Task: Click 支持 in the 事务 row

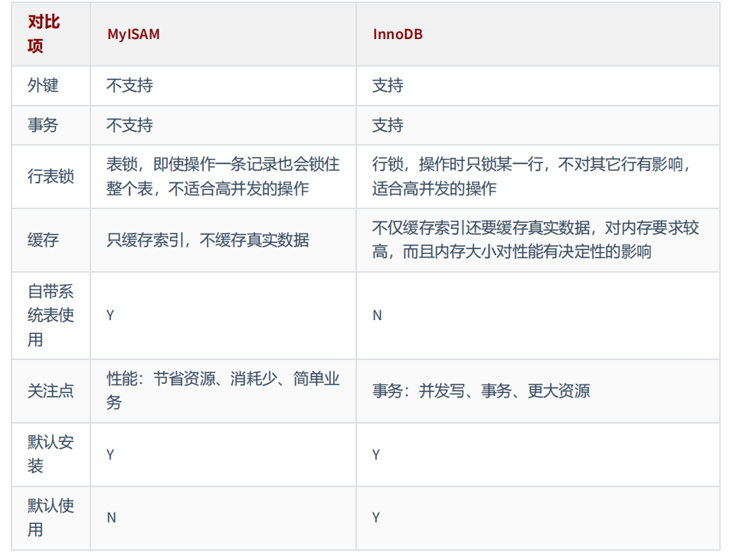Action: tap(388, 125)
